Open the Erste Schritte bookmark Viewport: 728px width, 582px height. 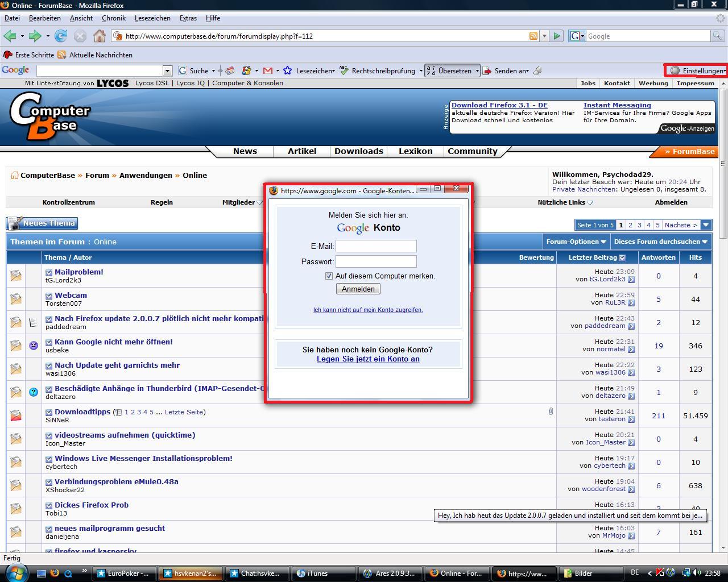[29, 55]
